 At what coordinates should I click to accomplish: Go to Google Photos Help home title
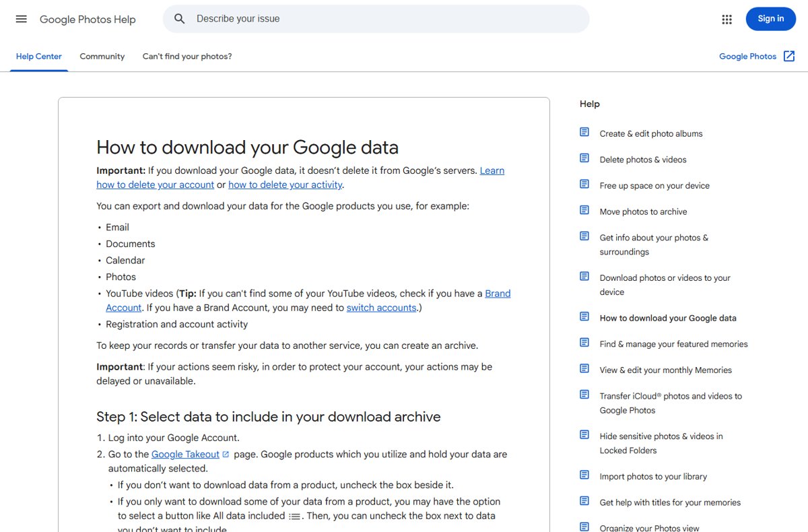coord(88,20)
